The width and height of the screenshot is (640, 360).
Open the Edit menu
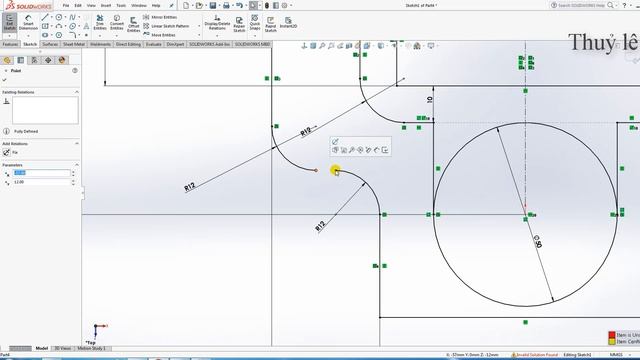point(78,6)
